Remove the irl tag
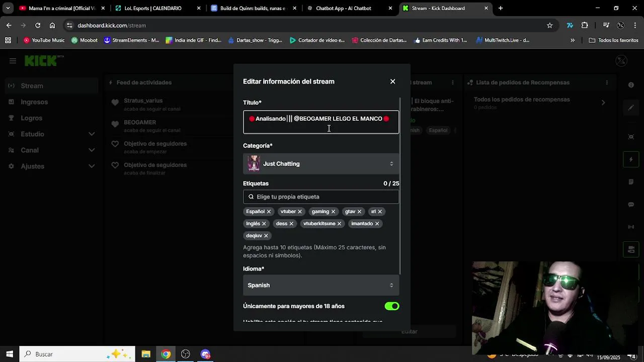644x362 pixels. point(380,212)
